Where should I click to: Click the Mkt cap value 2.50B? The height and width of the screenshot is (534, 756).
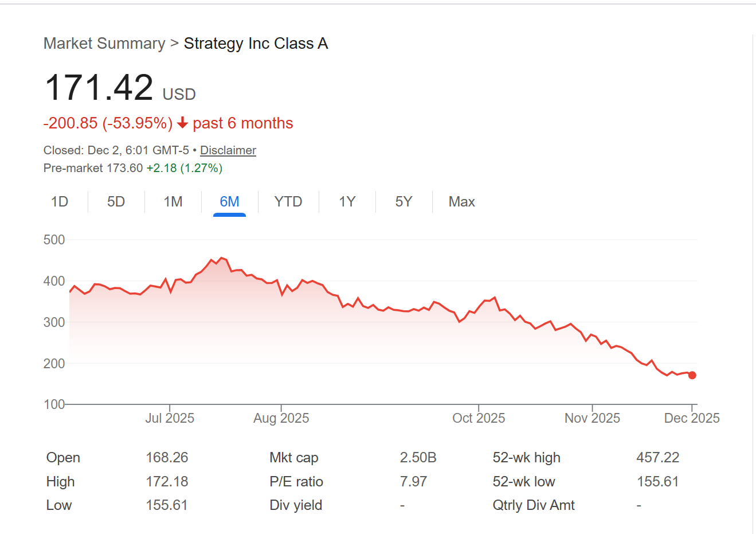click(418, 458)
